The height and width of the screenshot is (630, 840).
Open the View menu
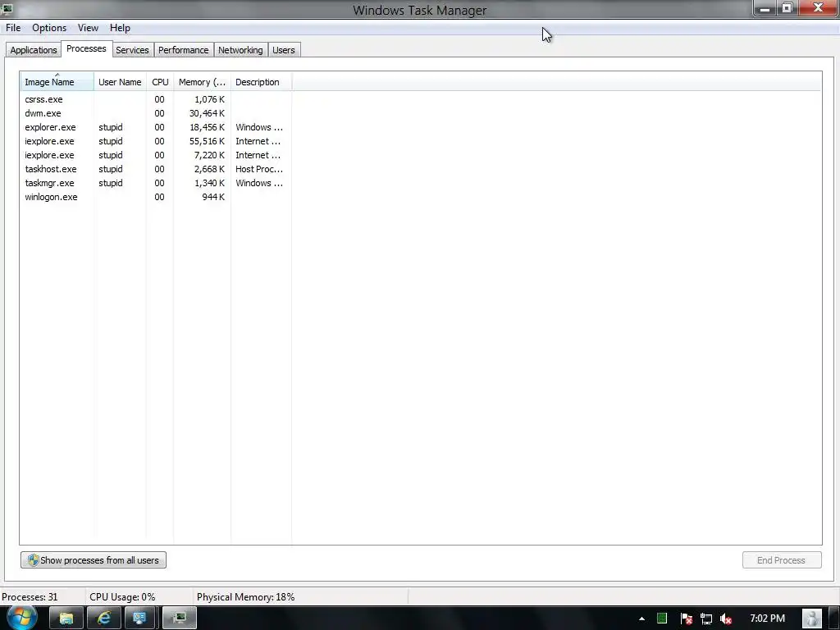tap(88, 28)
